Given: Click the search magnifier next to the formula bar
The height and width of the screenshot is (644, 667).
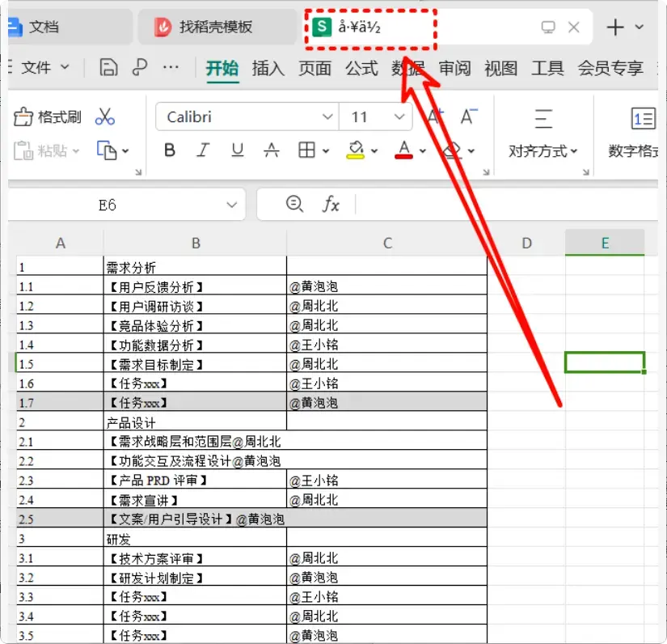Looking at the screenshot, I should pyautogui.click(x=293, y=204).
